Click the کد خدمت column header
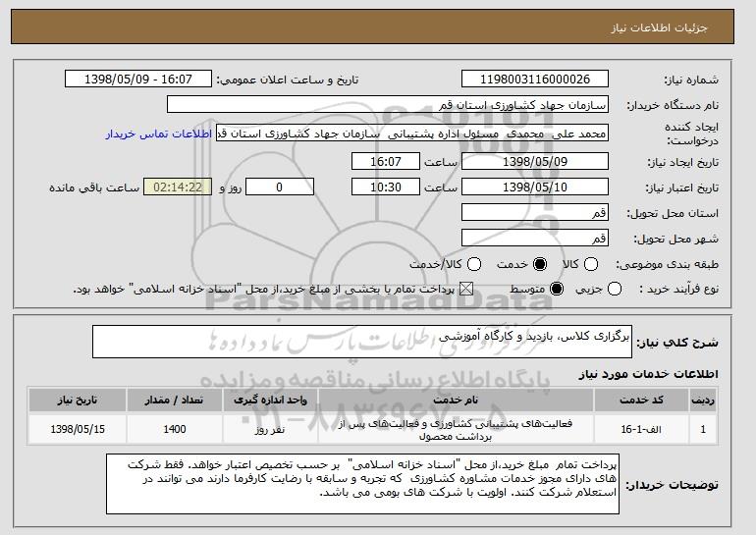 pyautogui.click(x=641, y=401)
